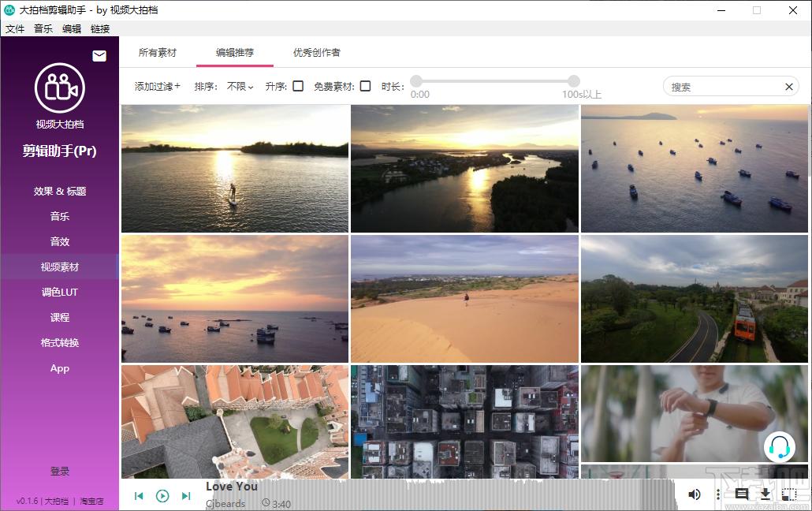Click the dotted resize window icon
This screenshot has height=511, width=812.
(x=788, y=494)
